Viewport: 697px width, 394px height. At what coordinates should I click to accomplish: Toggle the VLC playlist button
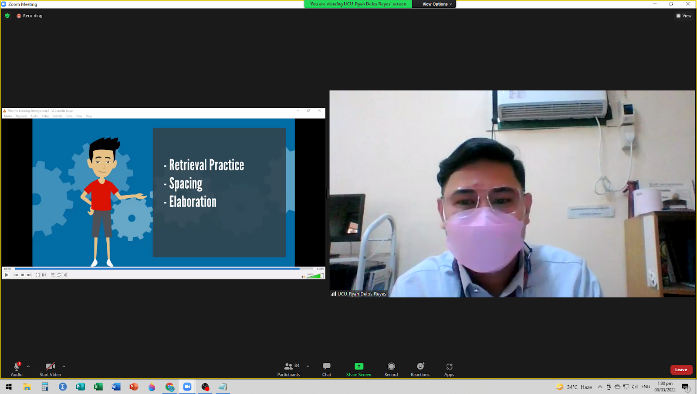(x=53, y=275)
